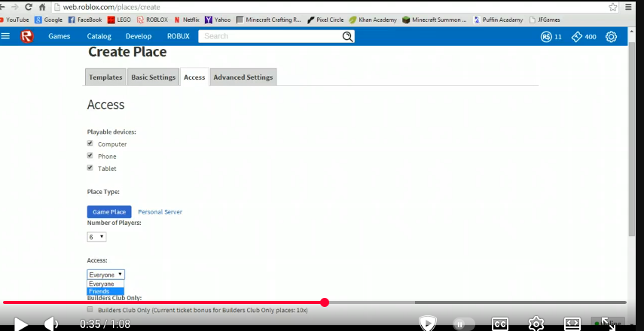Open the Basic Settings tab
The image size is (644, 331).
tap(153, 77)
